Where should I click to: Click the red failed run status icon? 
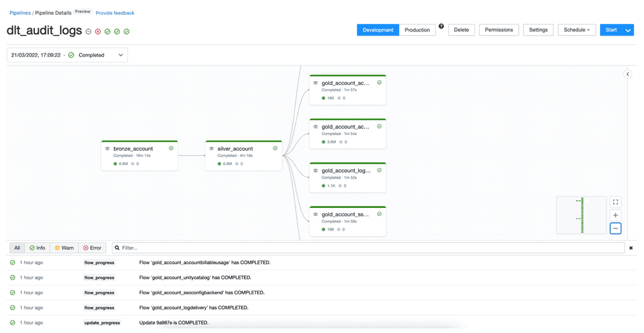[98, 32]
